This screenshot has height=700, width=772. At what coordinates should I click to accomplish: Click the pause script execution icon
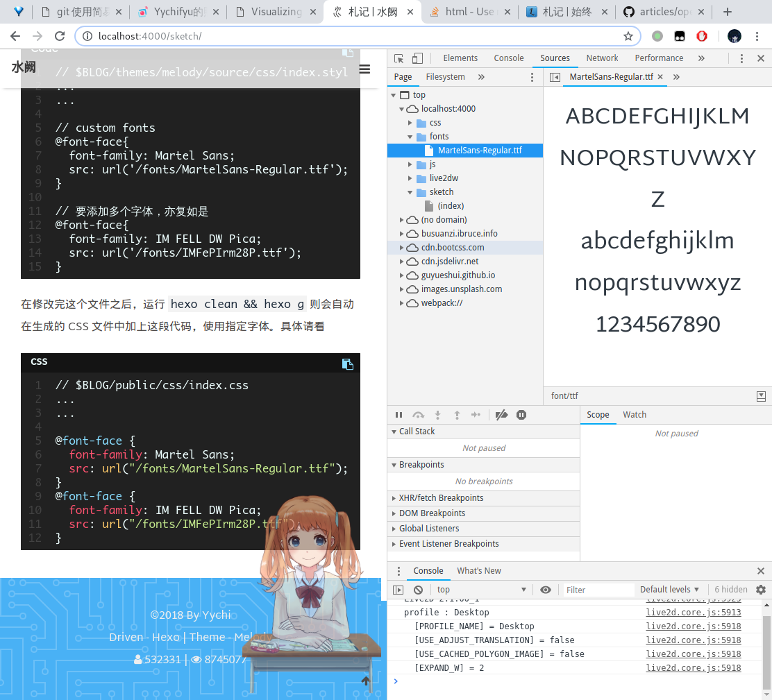398,414
